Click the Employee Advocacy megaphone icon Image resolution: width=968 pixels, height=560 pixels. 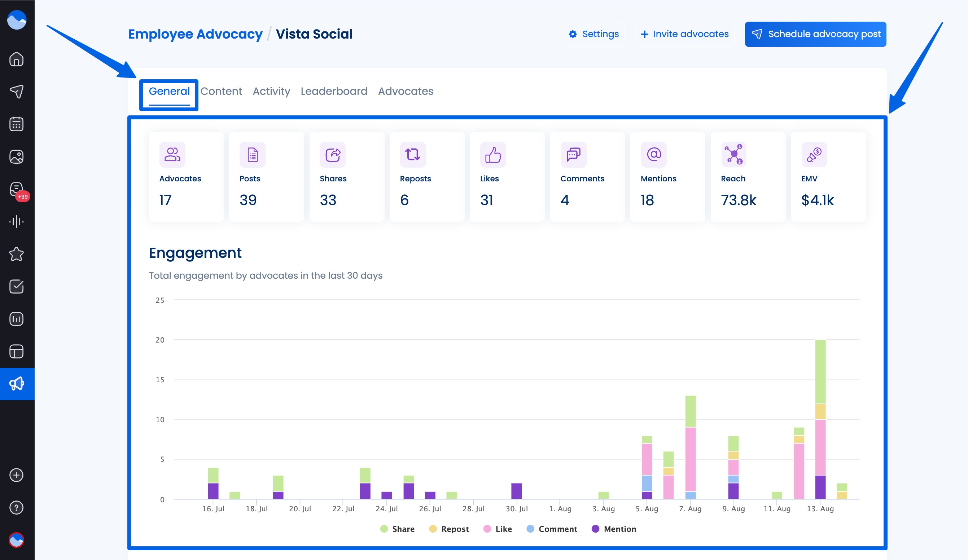point(17,383)
